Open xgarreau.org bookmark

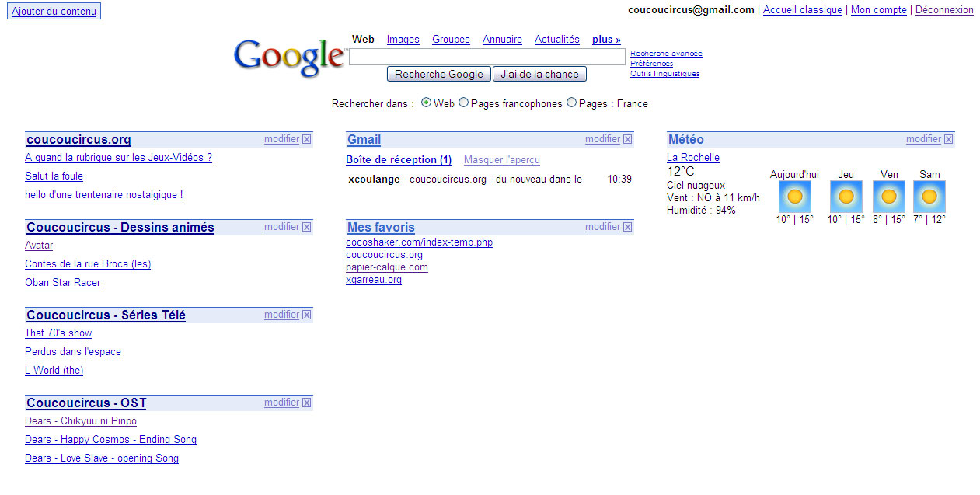coord(374,280)
